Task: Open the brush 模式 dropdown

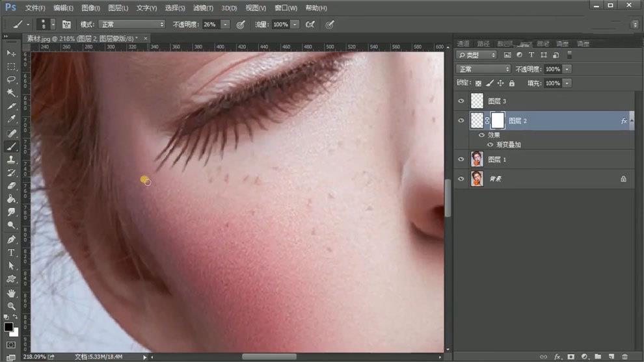Action: pos(132,24)
